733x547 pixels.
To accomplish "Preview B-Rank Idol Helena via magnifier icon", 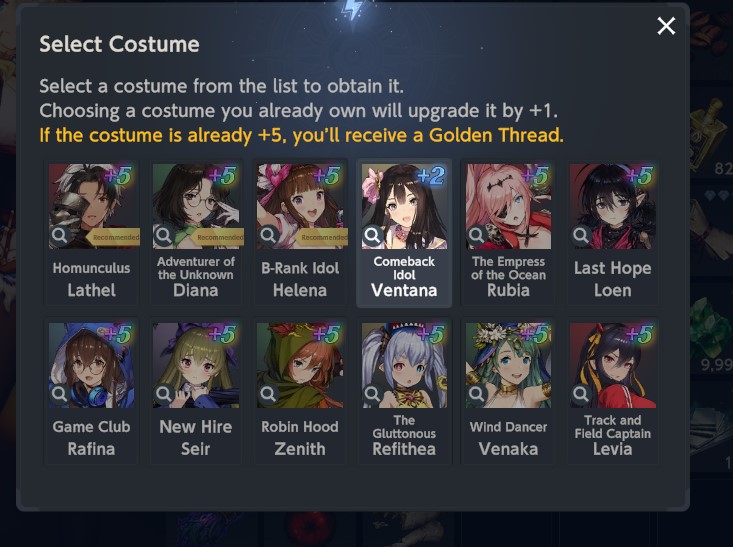I will [268, 235].
